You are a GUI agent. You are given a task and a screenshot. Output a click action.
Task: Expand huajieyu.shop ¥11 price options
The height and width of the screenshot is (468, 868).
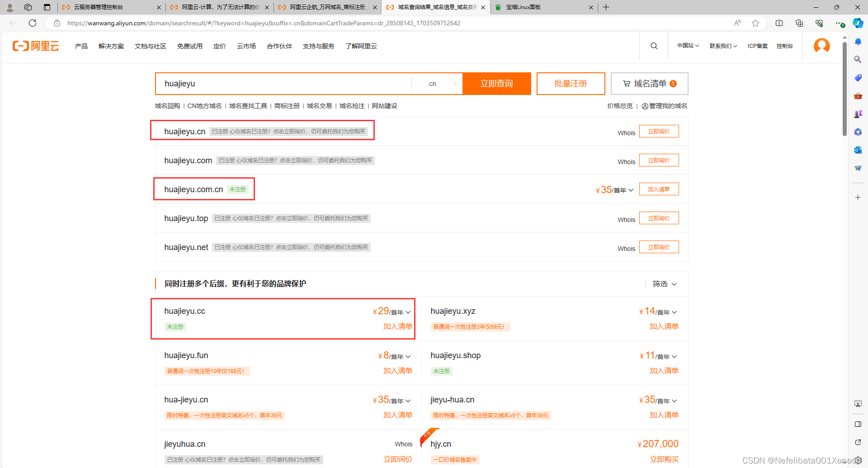675,357
